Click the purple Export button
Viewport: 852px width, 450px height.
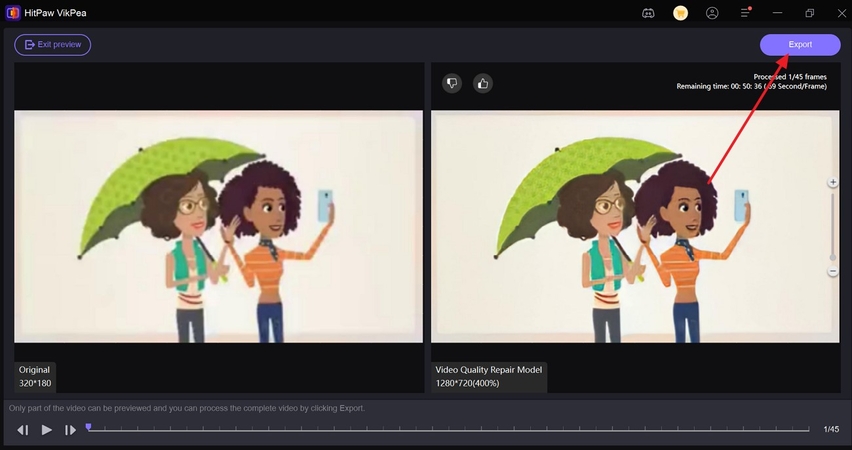(800, 45)
